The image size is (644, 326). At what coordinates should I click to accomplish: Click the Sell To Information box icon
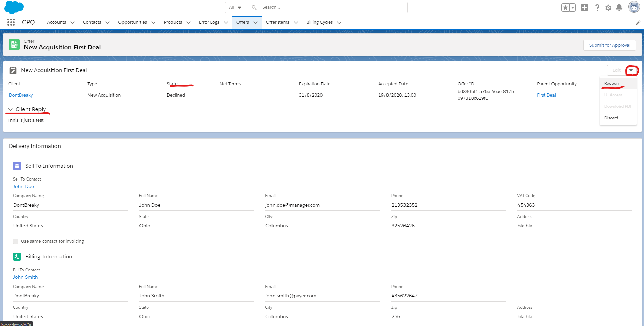tap(17, 166)
